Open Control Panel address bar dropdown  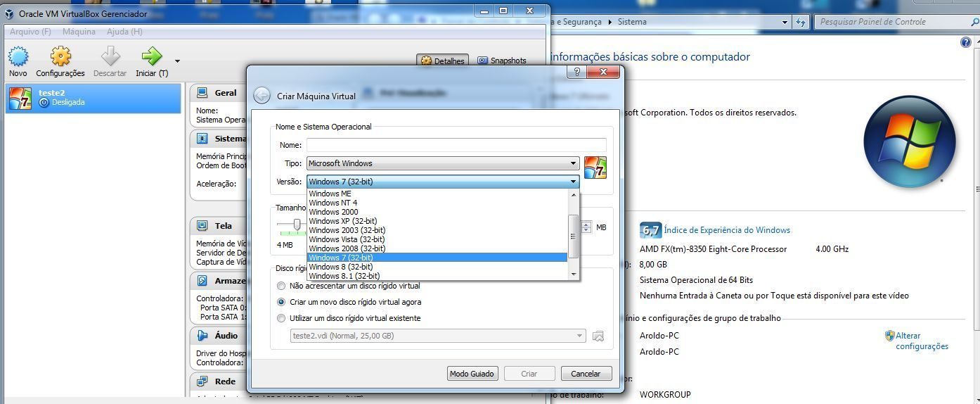click(785, 22)
